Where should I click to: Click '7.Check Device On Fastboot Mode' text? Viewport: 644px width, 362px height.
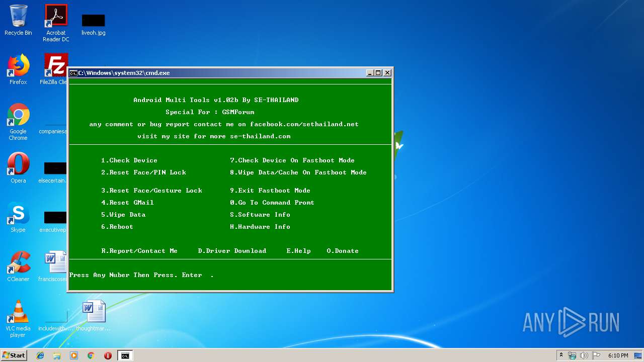coord(292,160)
